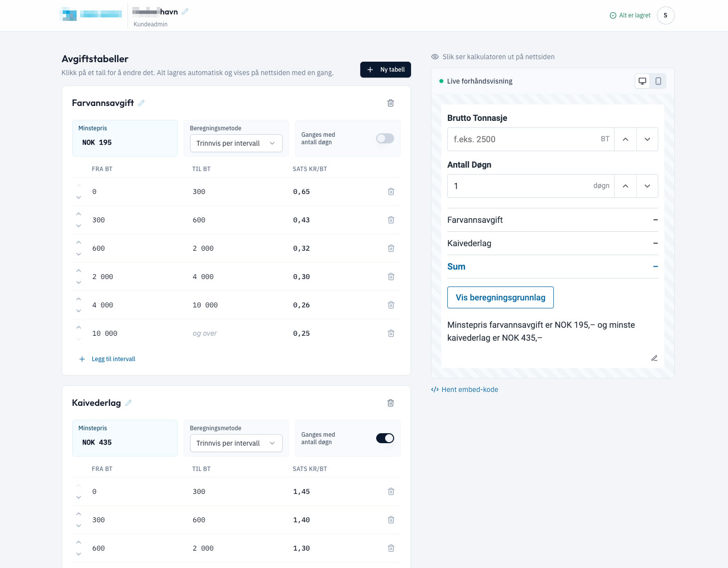Click Vis beregningsgrunnlag button
This screenshot has height=568, width=728.
click(501, 297)
